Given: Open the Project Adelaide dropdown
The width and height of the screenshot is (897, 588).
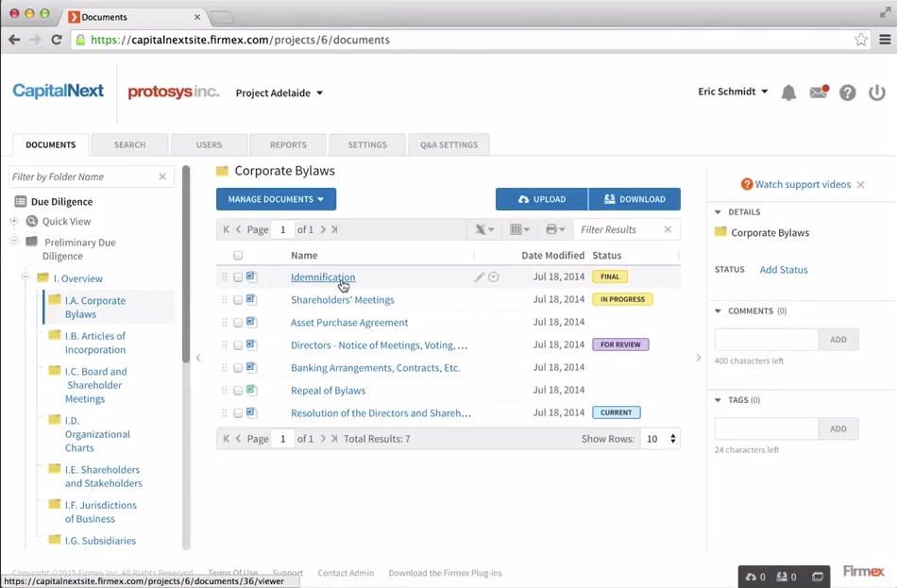Looking at the screenshot, I should coord(279,92).
